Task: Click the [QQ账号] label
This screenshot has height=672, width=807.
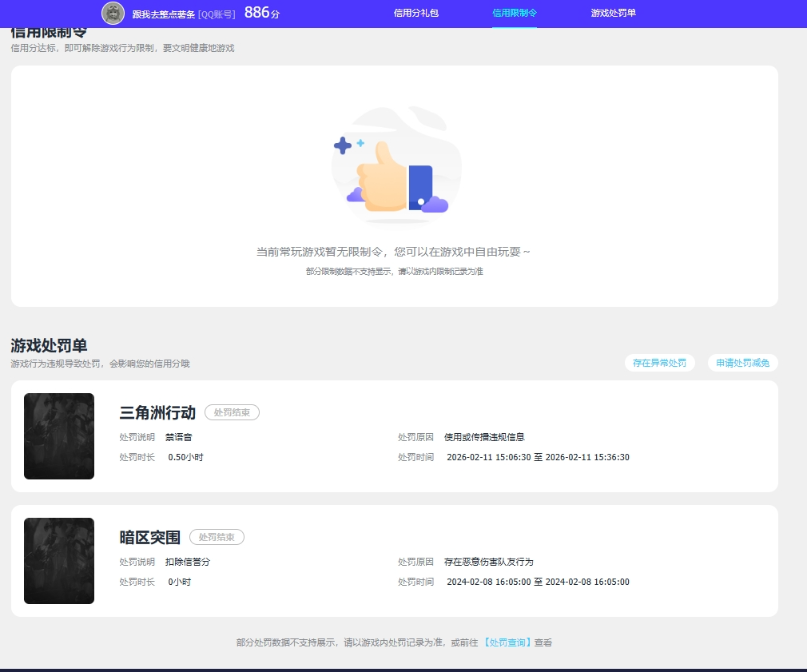Action: (x=217, y=14)
